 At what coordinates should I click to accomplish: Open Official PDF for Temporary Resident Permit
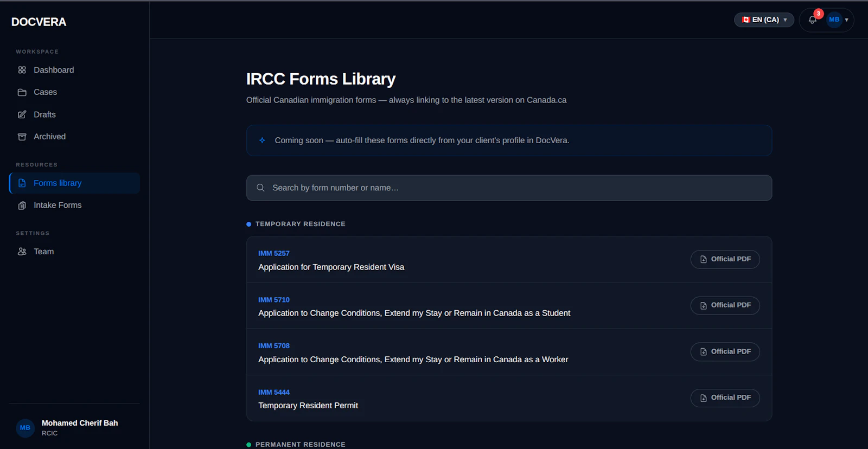coord(725,398)
